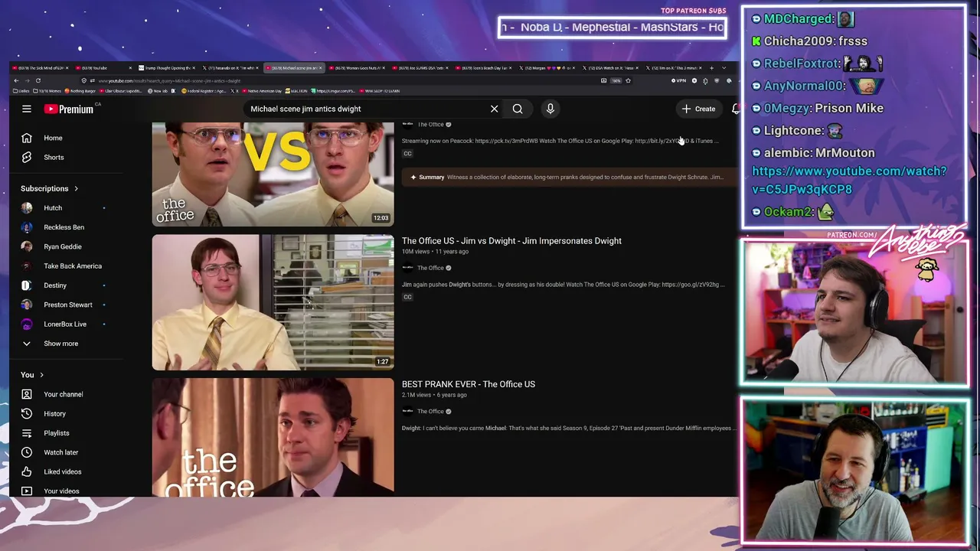Open the browser VPN button
Viewport: 980px width, 551px height.
pos(678,80)
